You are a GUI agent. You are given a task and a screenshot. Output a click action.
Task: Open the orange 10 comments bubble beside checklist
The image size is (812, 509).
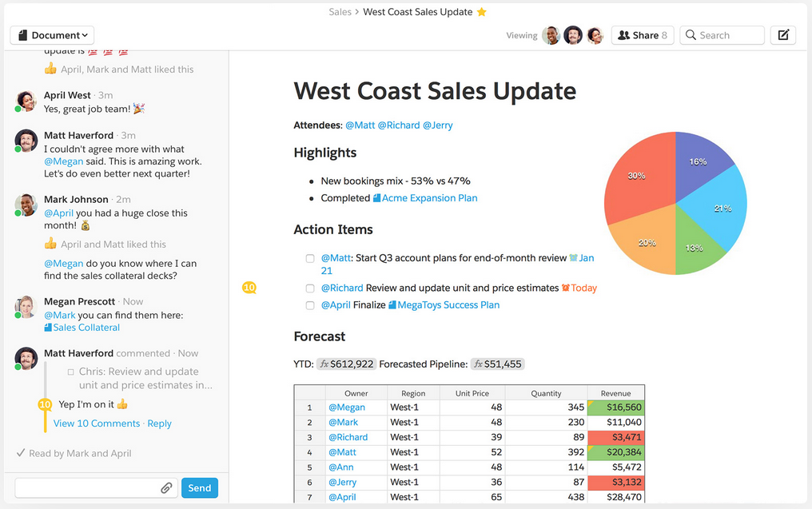(x=249, y=288)
